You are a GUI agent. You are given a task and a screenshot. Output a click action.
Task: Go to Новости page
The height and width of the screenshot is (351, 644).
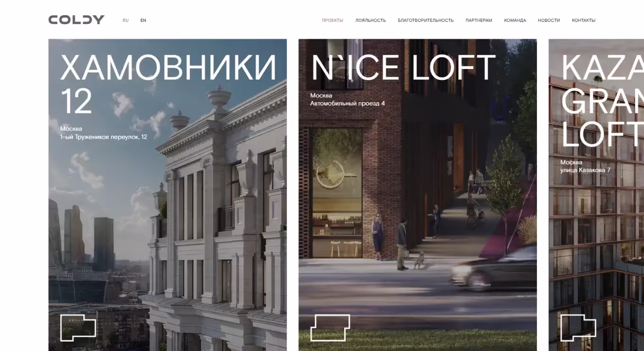(548, 20)
